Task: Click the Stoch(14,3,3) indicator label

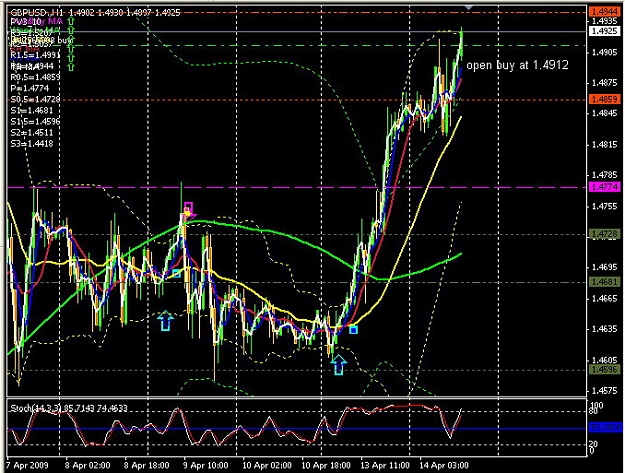Action: point(69,408)
